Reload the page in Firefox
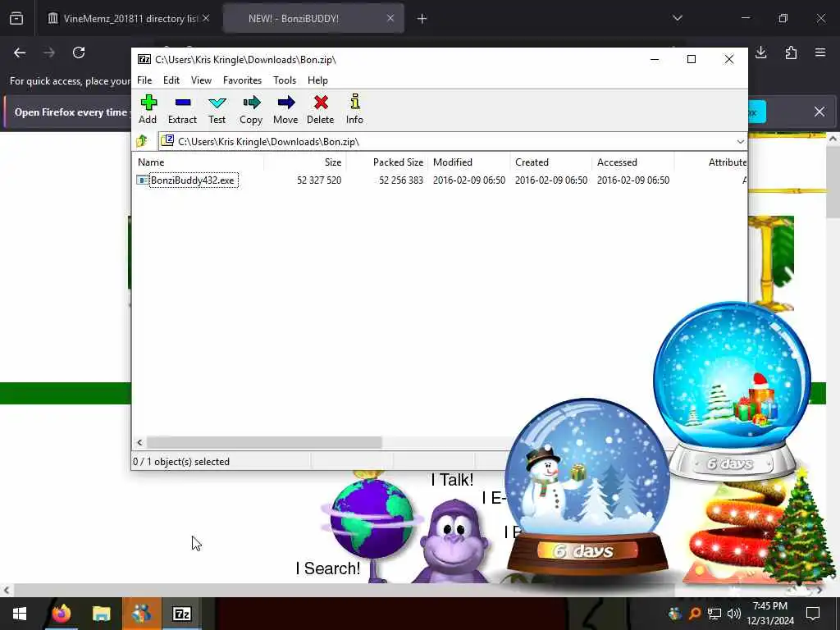 79,52
